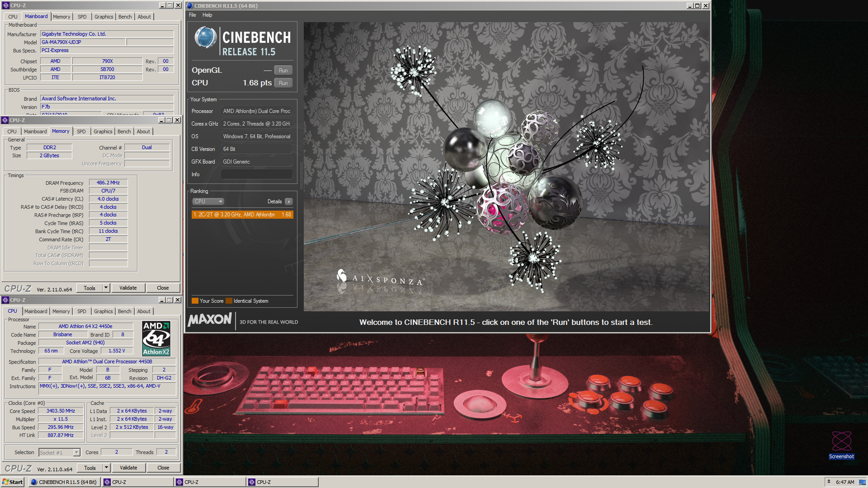Click Close button in bottom CPU-Z window
Image resolution: width=868 pixels, height=488 pixels.
(x=163, y=468)
